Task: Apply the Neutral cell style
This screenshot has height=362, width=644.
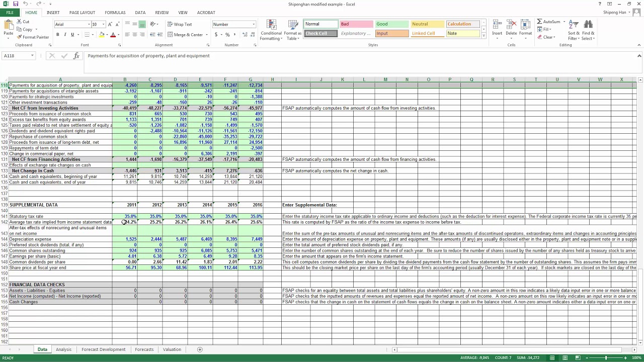Action: [x=427, y=24]
